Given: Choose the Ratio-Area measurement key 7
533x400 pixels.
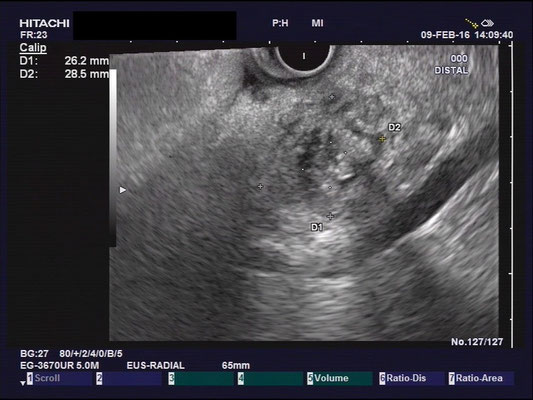Looking at the screenshot, I should coord(481,378).
